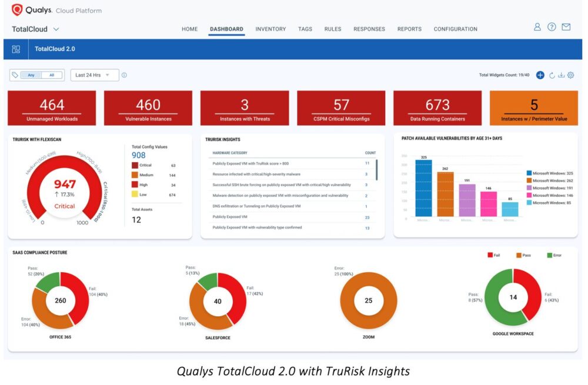Click the Office 365 donut chart center 260
Screen dimensions: 588x385
(61, 300)
